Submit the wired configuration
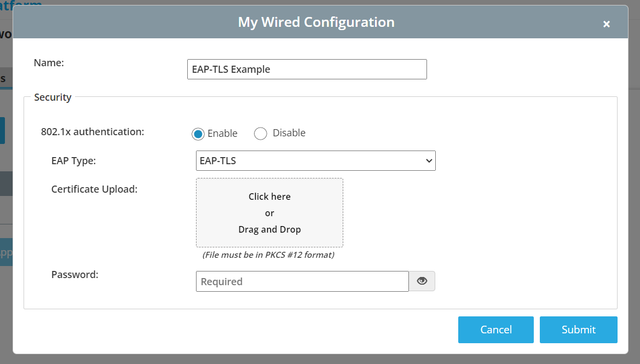Screen dimensions: 640x364 coord(578,330)
